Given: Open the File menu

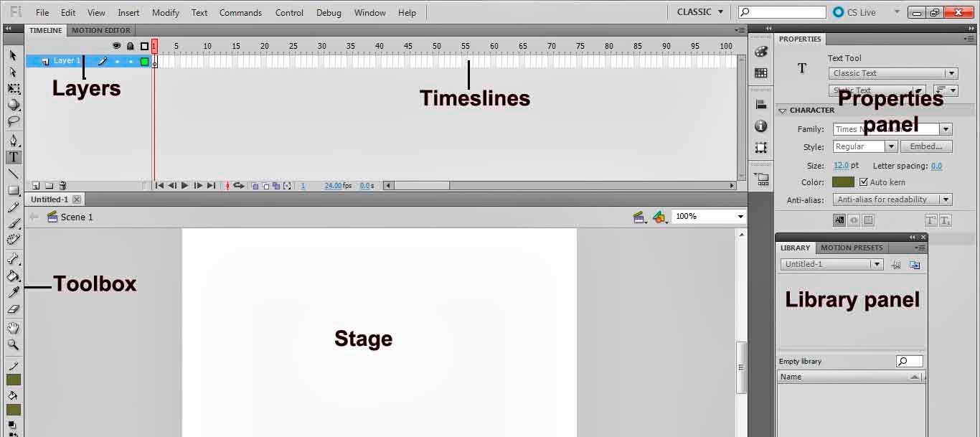Looking at the screenshot, I should (42, 13).
